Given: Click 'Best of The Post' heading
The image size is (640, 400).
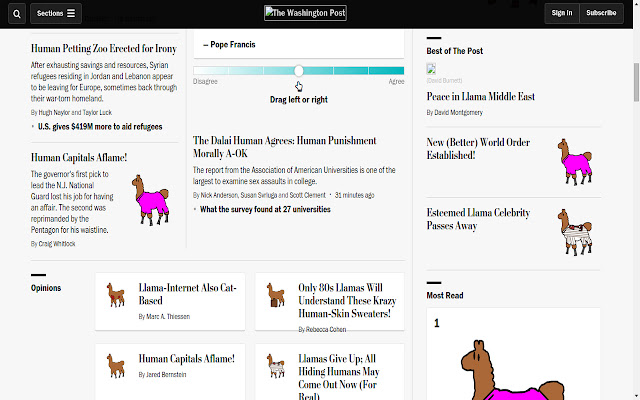Looking at the screenshot, I should pos(455,51).
